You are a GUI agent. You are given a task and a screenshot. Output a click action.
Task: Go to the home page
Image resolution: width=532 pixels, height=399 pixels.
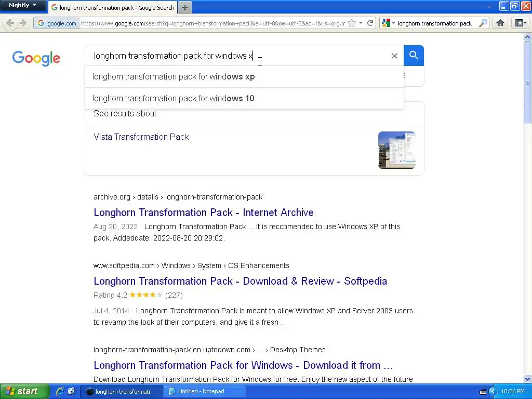(500, 23)
